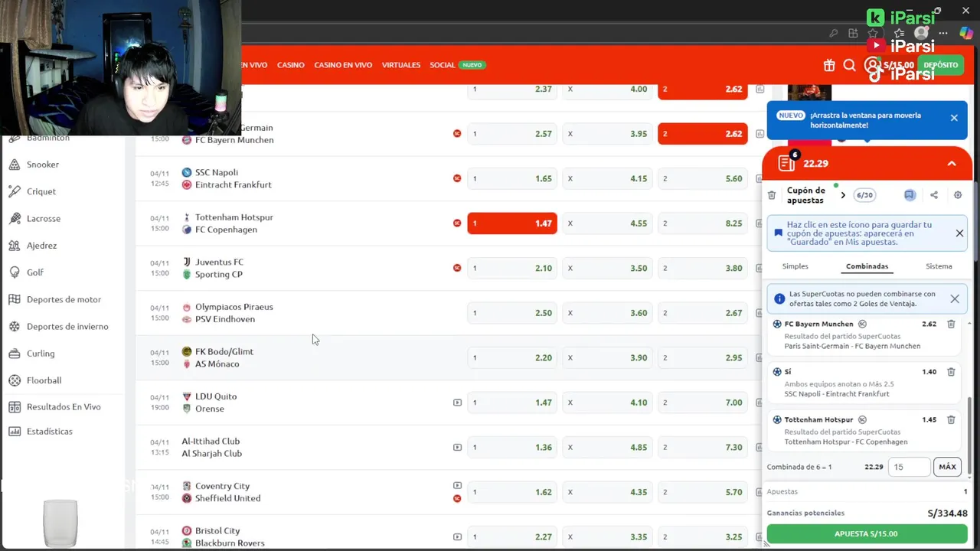Remove the Tottenham Hotspur selection from slip
The image size is (980, 551).
click(x=951, y=419)
